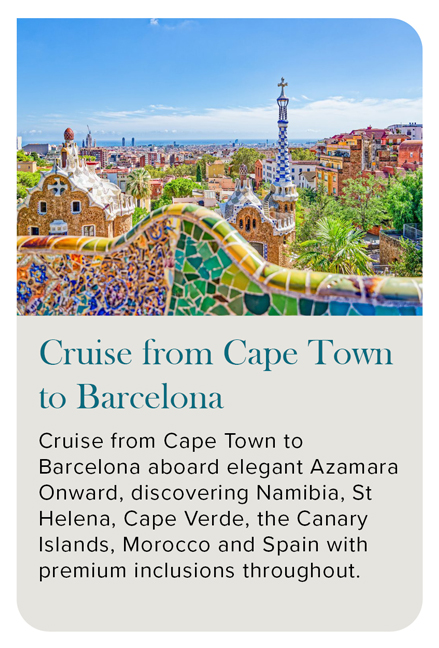Click the Park Güell Barcelona photo thumbnail
This screenshot has width=439, height=648.
[x=220, y=167]
